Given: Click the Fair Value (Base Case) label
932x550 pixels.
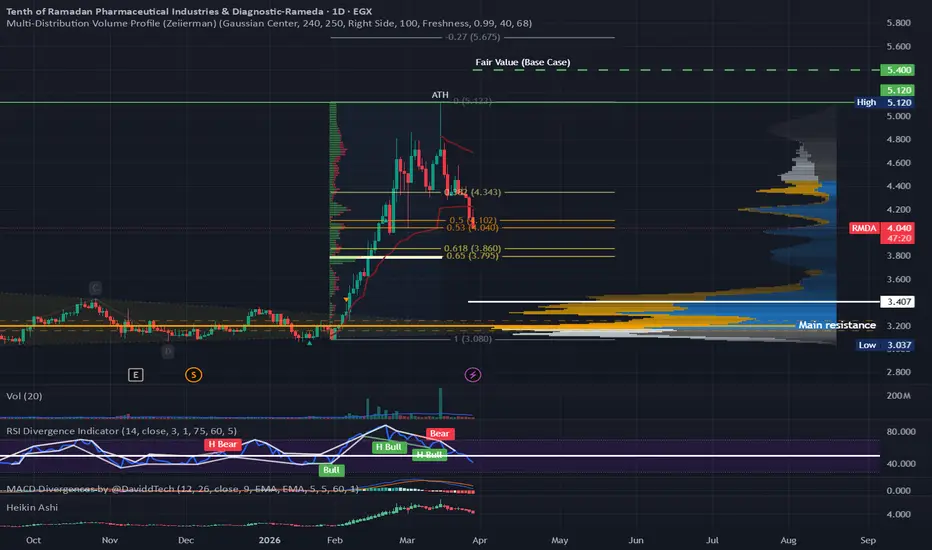Looking at the screenshot, I should 522,62.
